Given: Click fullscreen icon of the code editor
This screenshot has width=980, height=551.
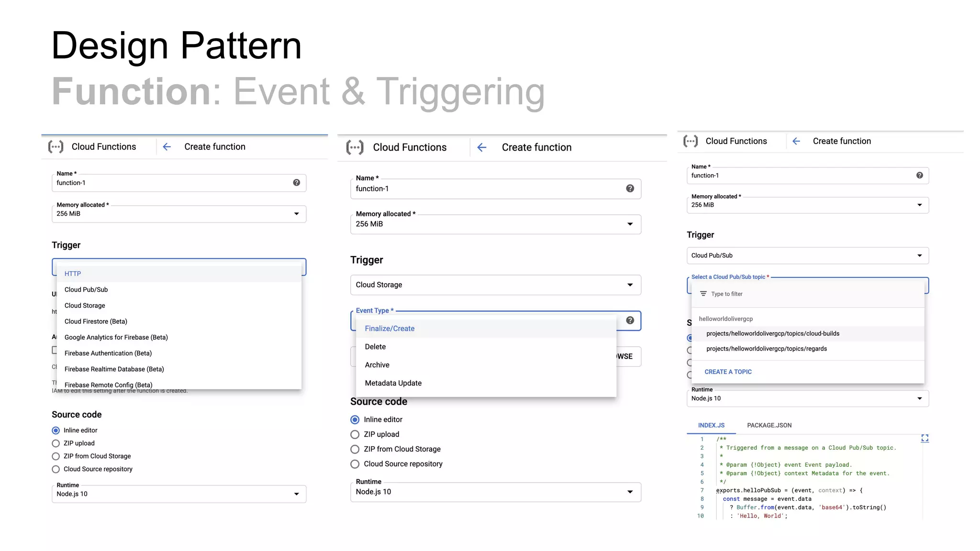Looking at the screenshot, I should tap(925, 438).
